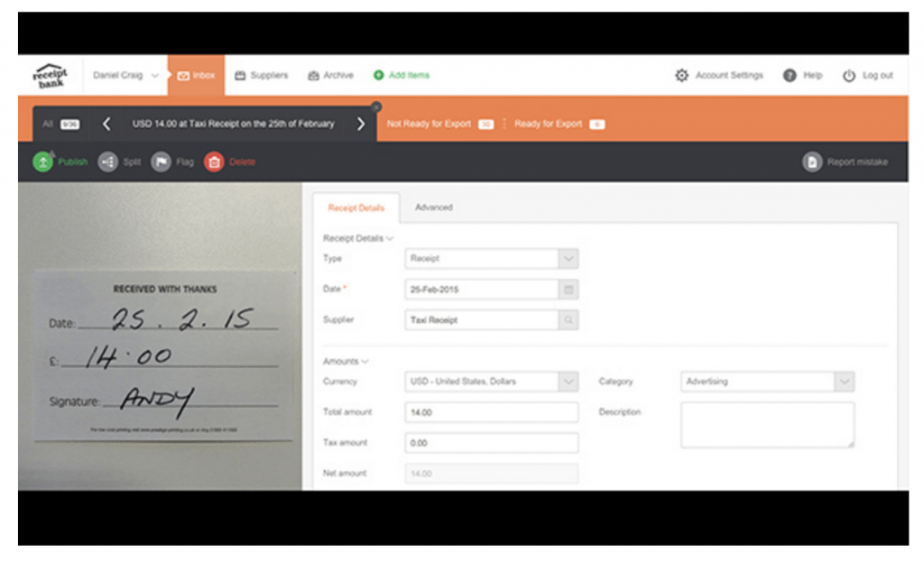Click the green Publish icon
Viewport: 924px width, 562px height.
click(x=43, y=161)
